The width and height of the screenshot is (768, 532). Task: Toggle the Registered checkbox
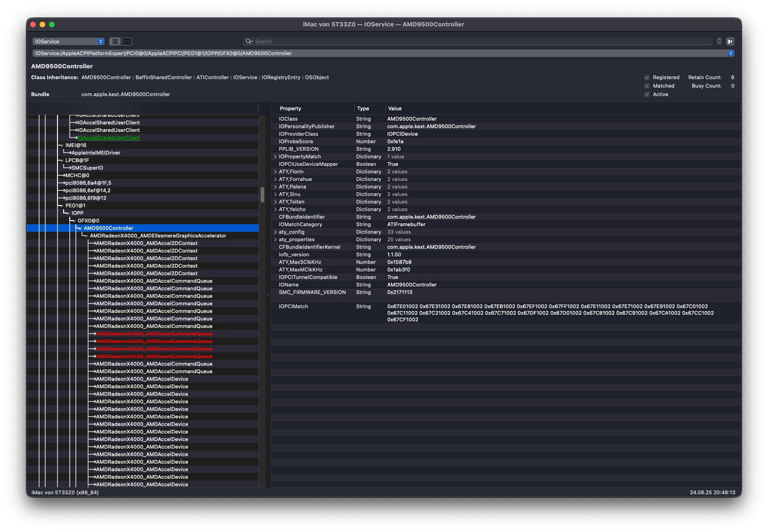click(x=647, y=77)
